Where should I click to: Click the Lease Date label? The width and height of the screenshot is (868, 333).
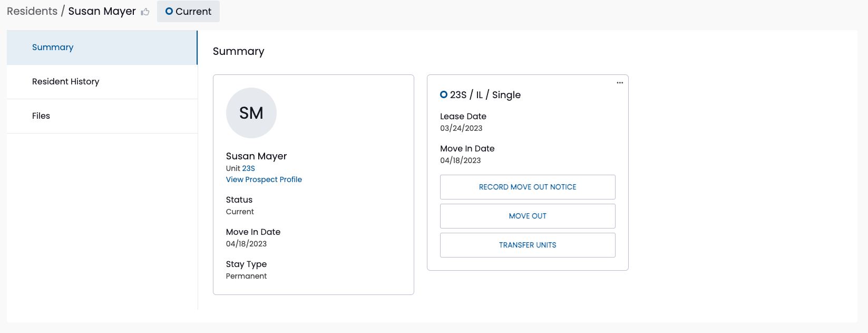pyautogui.click(x=463, y=116)
